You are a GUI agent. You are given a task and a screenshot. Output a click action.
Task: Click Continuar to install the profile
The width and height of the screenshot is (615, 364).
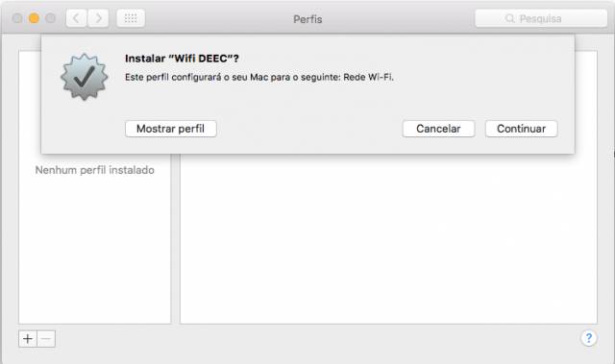click(521, 129)
